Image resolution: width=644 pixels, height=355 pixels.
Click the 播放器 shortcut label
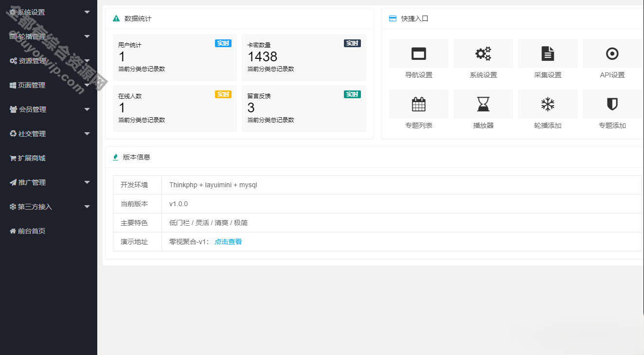[483, 125]
